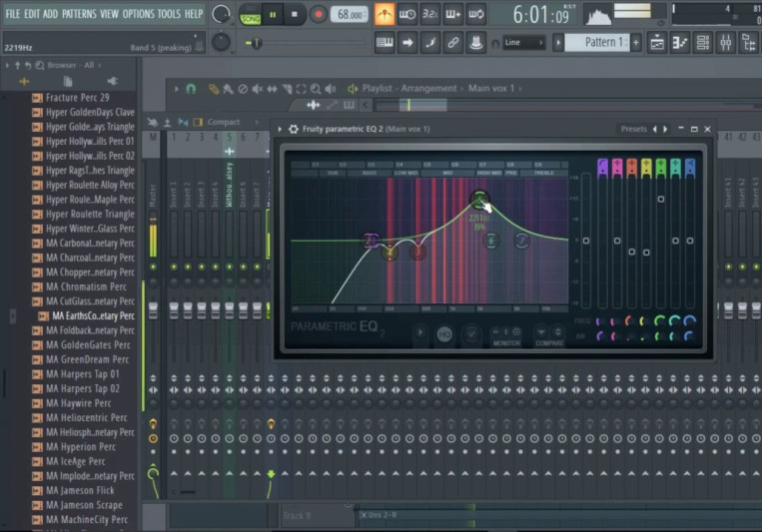Open the Line snap dropdown
The image size is (762, 532).
click(x=523, y=43)
